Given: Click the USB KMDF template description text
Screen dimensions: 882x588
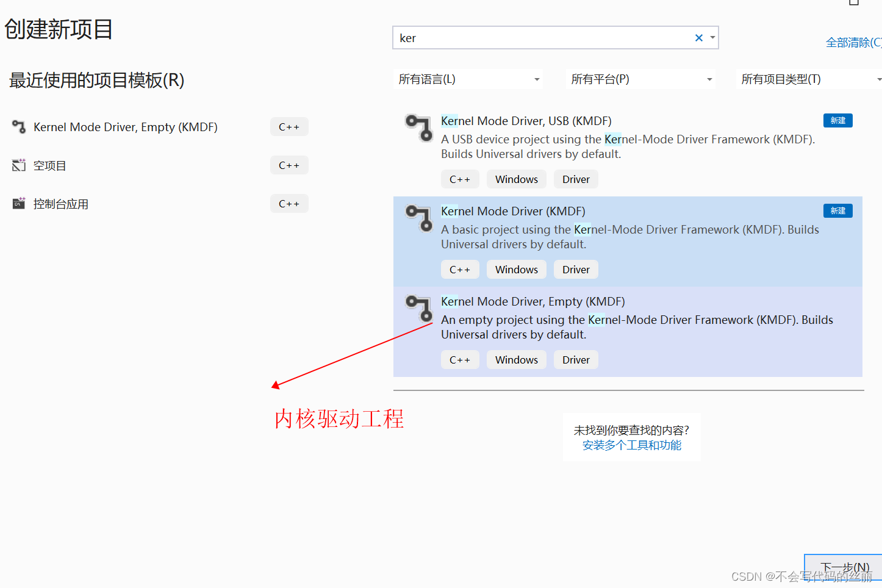Looking at the screenshot, I should [x=628, y=146].
